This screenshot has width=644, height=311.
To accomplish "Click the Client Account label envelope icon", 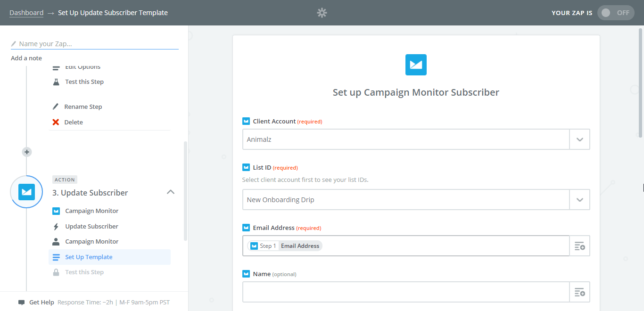I will [x=246, y=121].
